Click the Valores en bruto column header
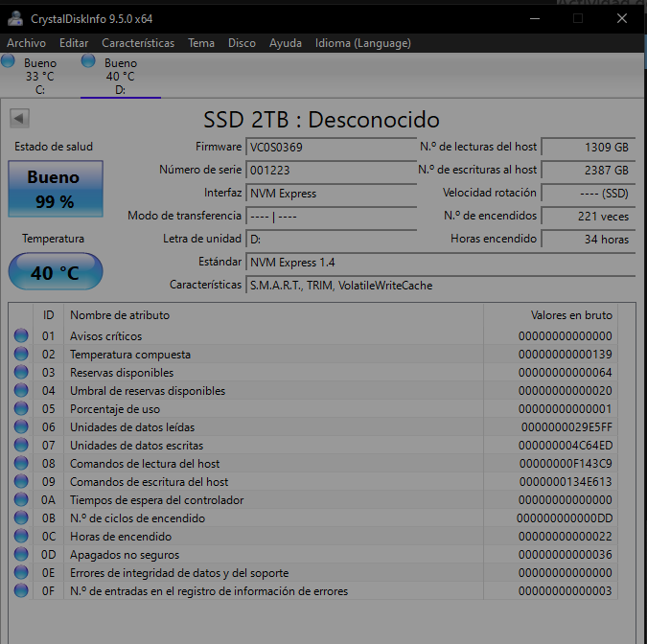Viewport: 647px width, 644px height. tap(550, 315)
